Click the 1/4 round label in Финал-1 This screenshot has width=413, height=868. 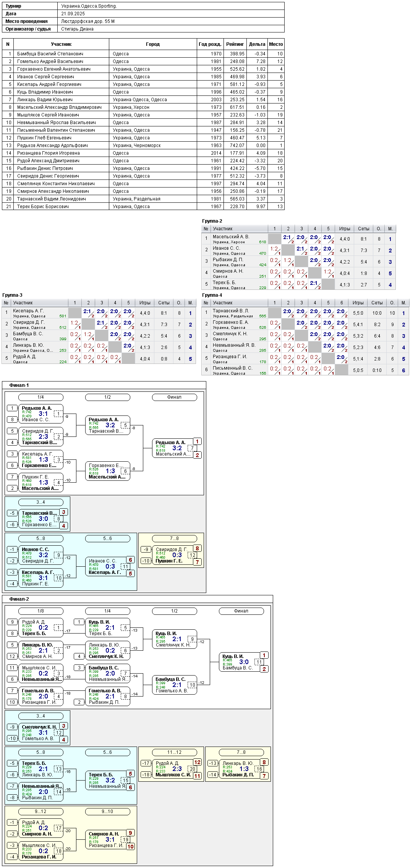[x=40, y=397]
